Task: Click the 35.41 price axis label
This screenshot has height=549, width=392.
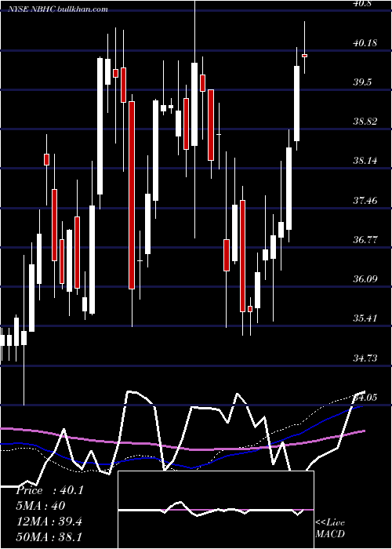Action: [x=365, y=318]
